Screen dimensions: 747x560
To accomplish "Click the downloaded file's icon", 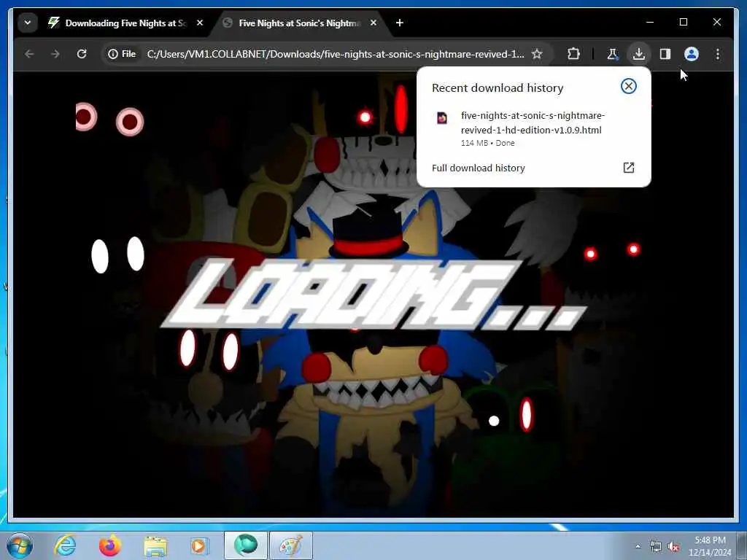I will click(x=442, y=117).
